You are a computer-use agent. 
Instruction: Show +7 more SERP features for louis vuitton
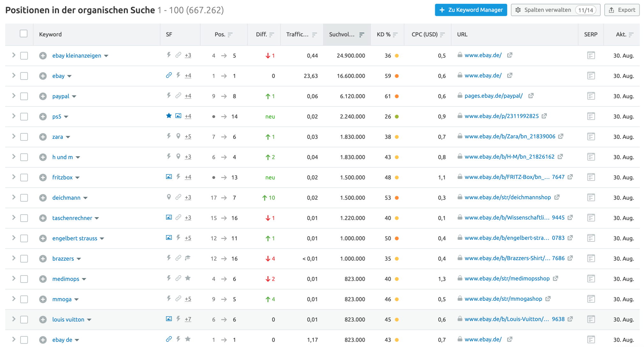188,319
